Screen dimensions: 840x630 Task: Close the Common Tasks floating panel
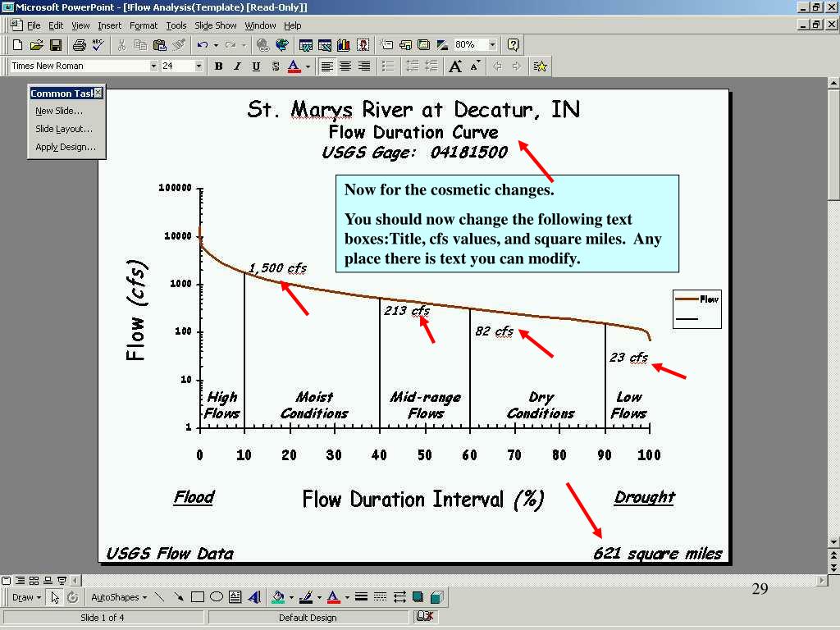(98, 94)
